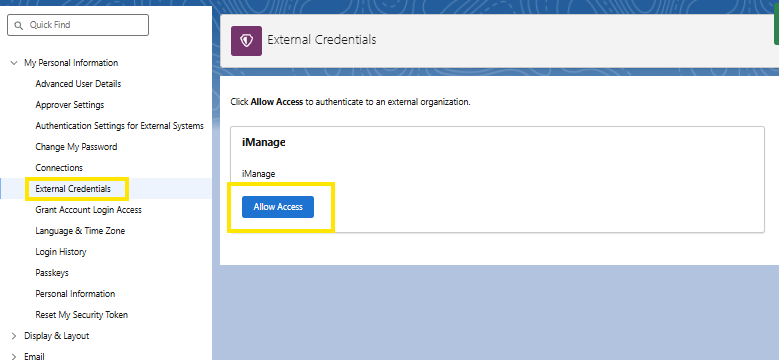Click the External Credentials shield icon
Screen dimensions: 779x360
246,40
